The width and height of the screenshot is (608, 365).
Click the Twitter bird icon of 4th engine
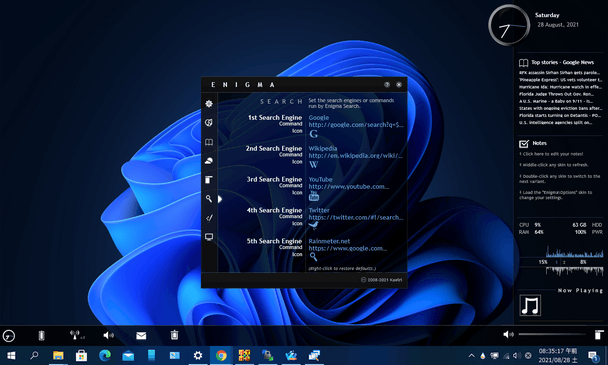click(x=313, y=225)
